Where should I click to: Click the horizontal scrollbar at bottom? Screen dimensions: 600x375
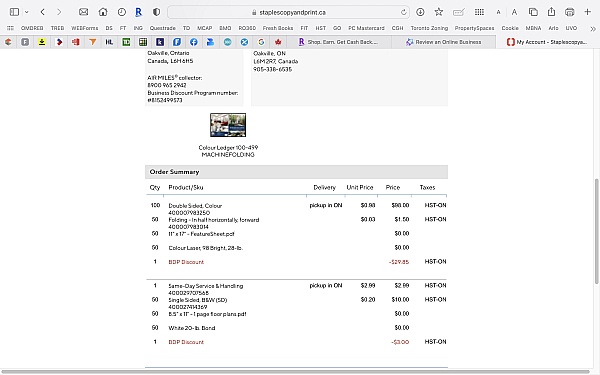(x=295, y=372)
